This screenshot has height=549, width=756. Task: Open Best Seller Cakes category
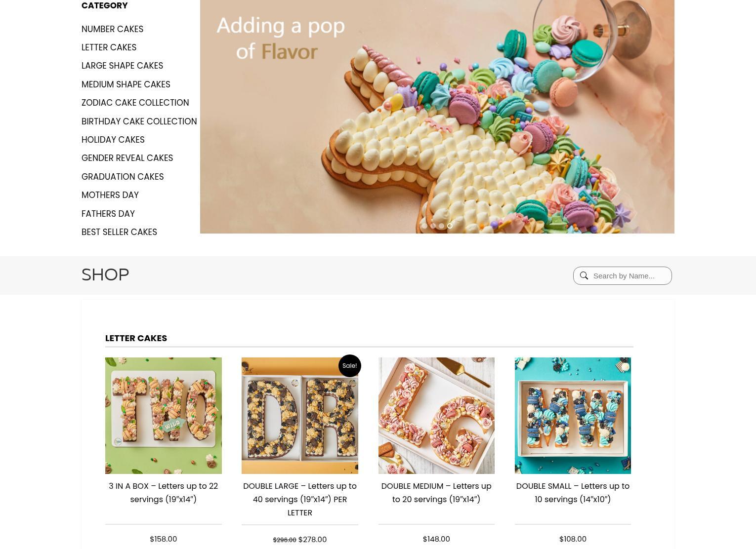coord(119,232)
